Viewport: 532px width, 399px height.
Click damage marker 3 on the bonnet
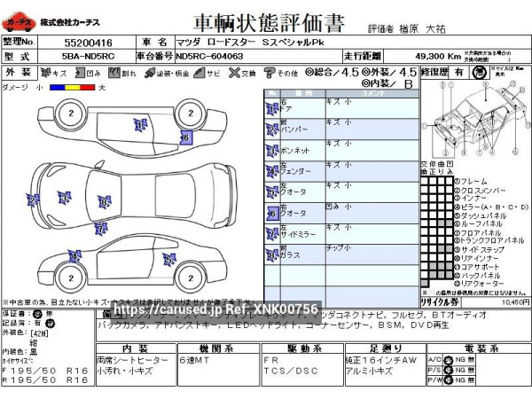(66, 197)
